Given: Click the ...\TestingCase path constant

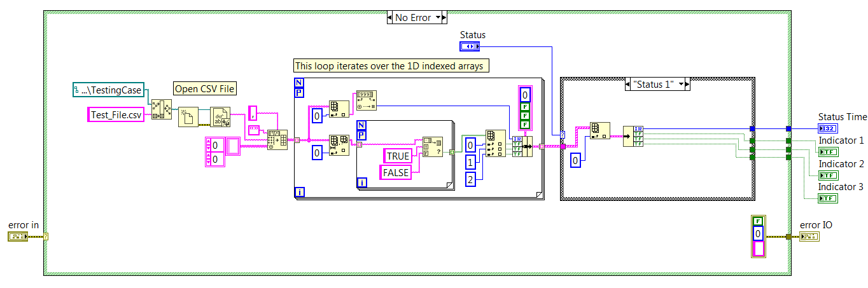Looking at the screenshot, I should 108,90.
